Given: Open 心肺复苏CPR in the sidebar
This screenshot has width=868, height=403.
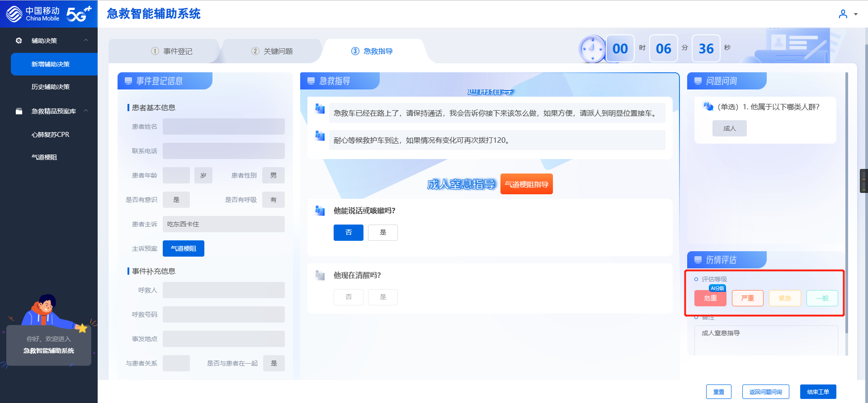Looking at the screenshot, I should (51, 135).
